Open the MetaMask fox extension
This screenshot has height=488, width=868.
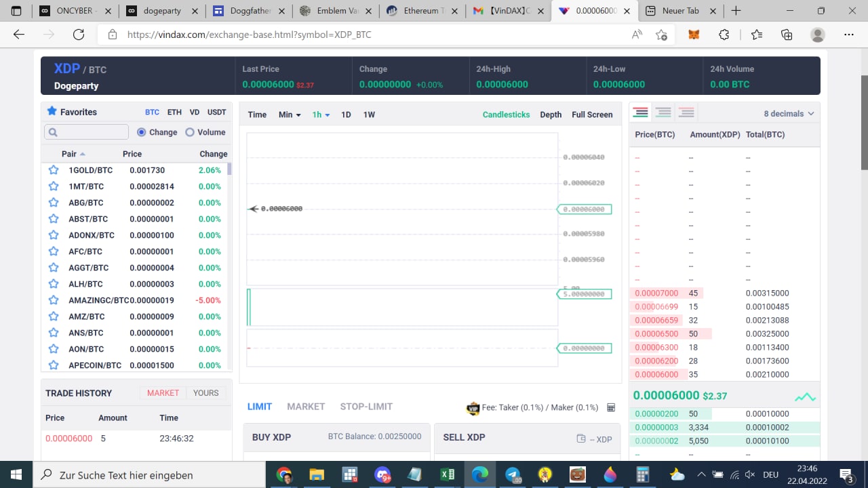[x=694, y=35]
